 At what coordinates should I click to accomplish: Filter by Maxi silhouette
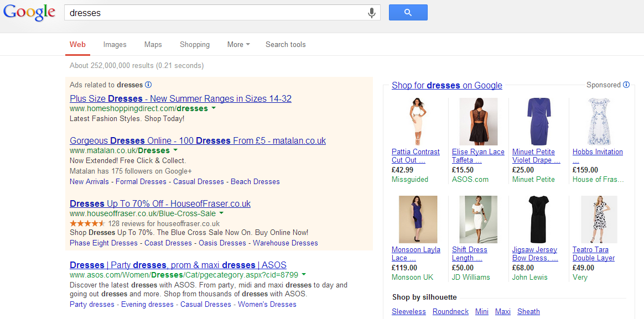[x=503, y=312]
